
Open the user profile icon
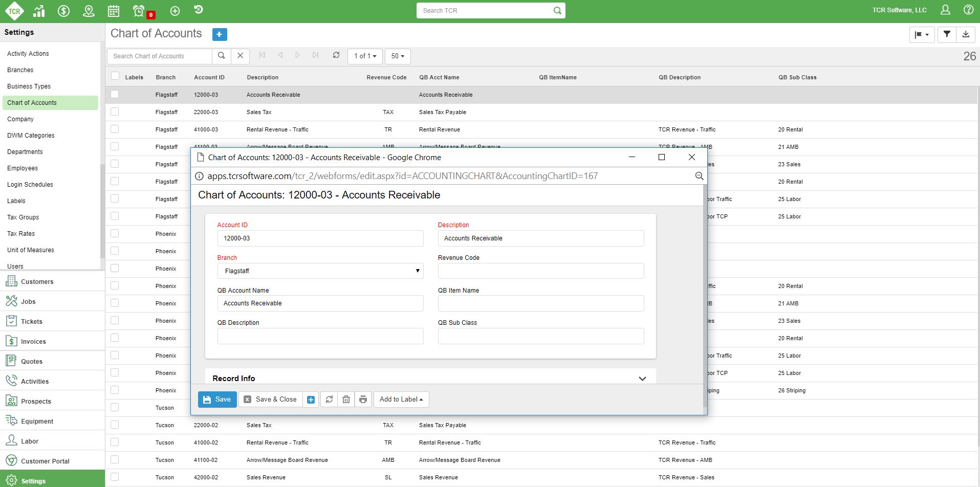(945, 10)
